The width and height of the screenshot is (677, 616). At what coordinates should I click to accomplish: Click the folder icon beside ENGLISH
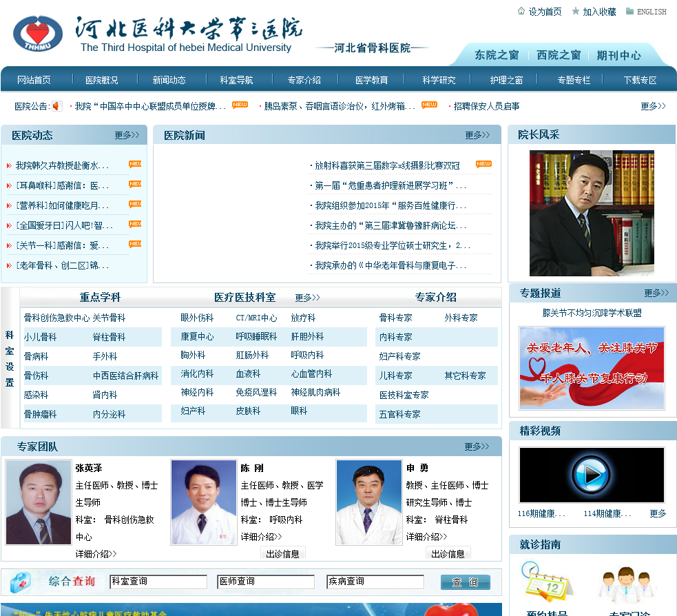tap(630, 11)
